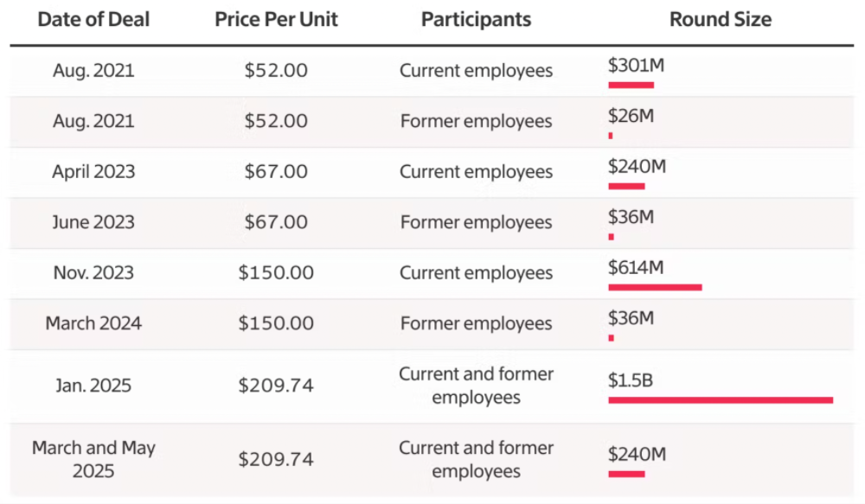Click the $614M round size bar
The height and width of the screenshot is (504, 865).
(655, 286)
